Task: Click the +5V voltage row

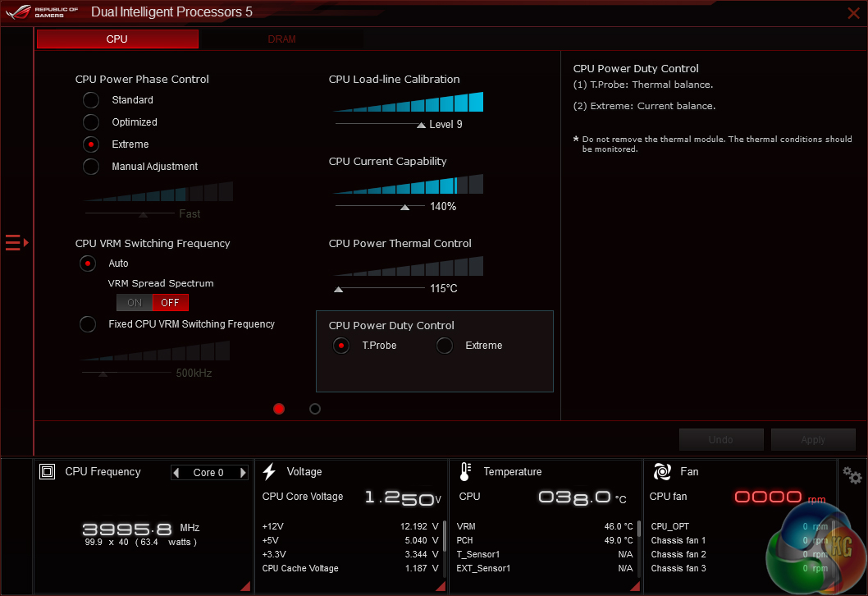Action: click(x=350, y=540)
